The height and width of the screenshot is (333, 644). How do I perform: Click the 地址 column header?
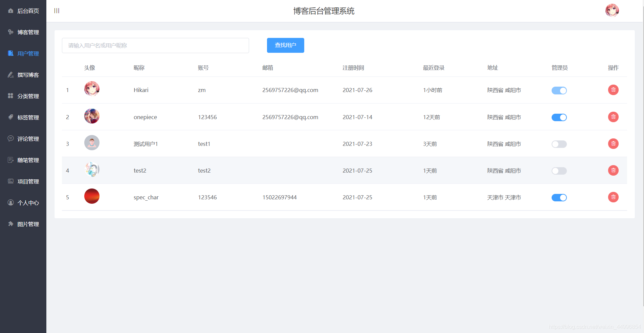click(493, 68)
